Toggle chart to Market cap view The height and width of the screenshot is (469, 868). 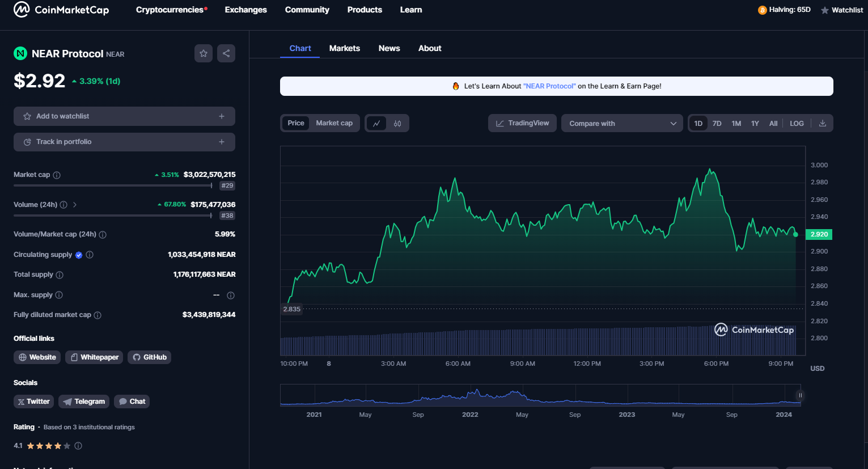[334, 123]
